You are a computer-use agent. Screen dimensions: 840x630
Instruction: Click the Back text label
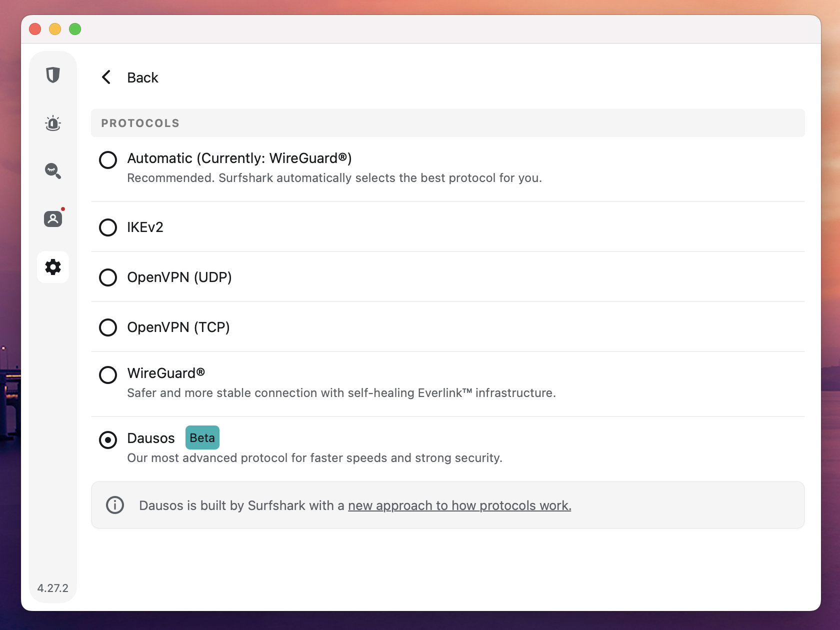point(142,77)
